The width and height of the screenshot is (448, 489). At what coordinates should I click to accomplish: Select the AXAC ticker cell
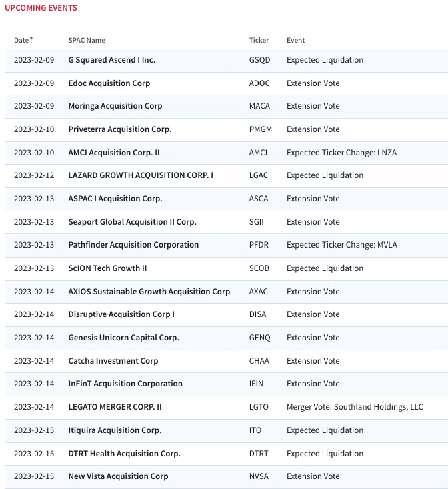point(258,292)
